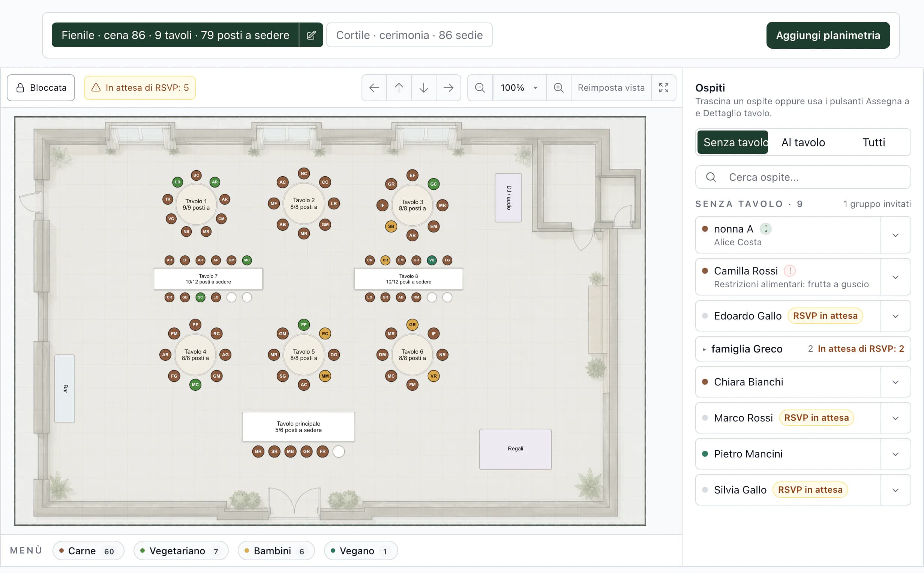Pan the view left with arrow
924x573 pixels.
click(x=374, y=88)
